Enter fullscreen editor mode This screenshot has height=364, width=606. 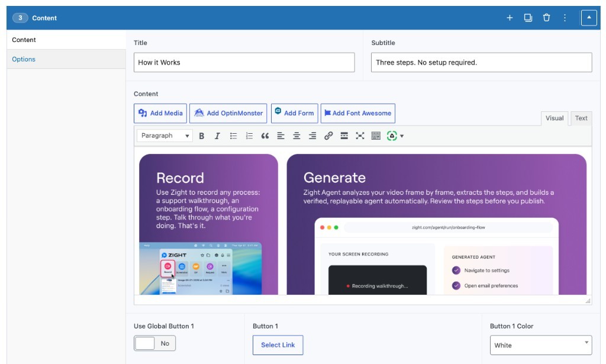point(360,136)
